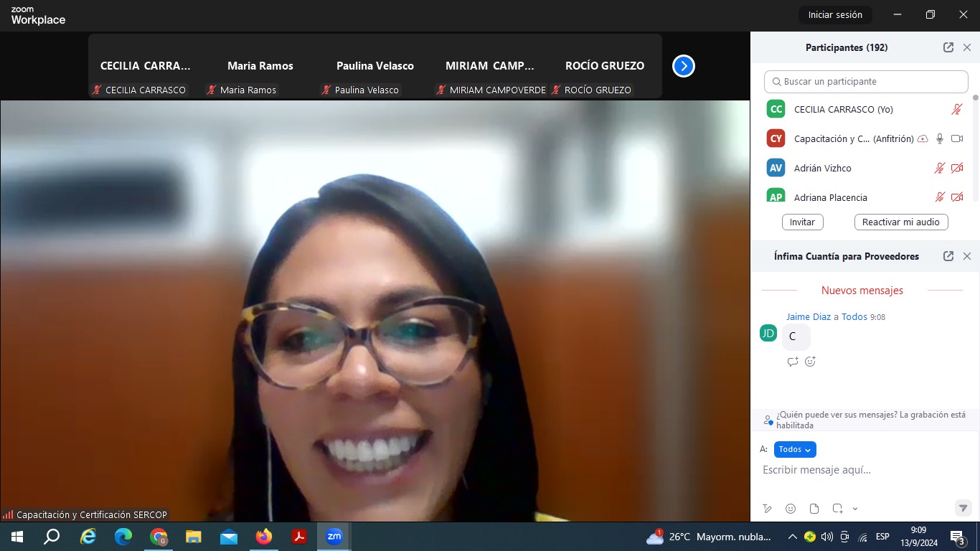Open the text formatting icon in chat
This screenshot has height=551, width=980.
pyautogui.click(x=768, y=509)
